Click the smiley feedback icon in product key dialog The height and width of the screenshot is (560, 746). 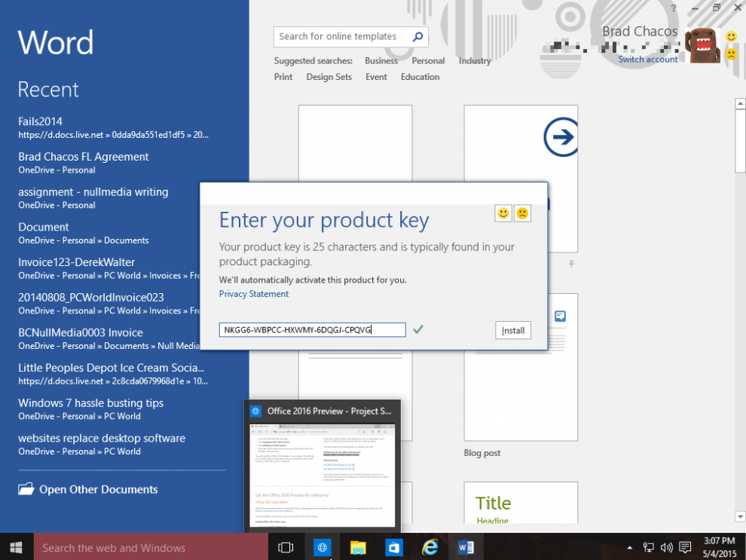coord(503,213)
